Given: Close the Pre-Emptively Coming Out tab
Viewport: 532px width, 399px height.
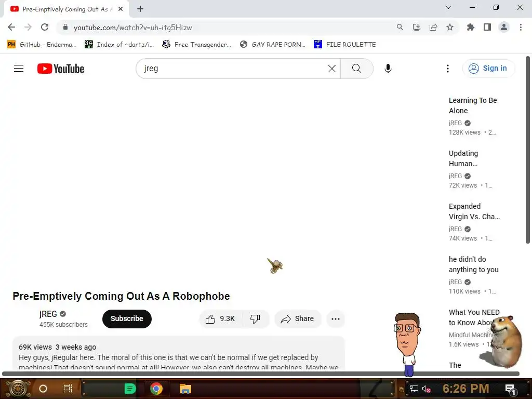Looking at the screenshot, I should 121,9.
